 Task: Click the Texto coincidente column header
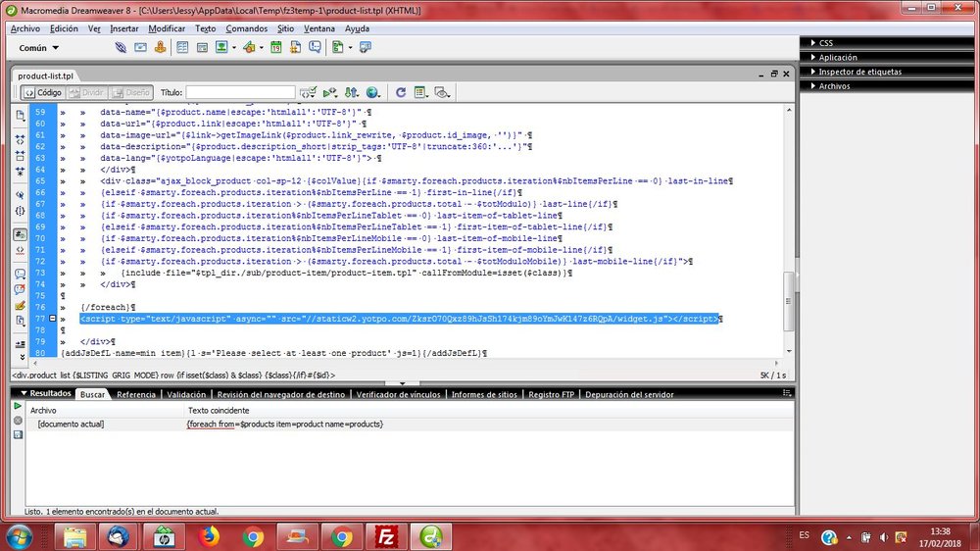219,410
